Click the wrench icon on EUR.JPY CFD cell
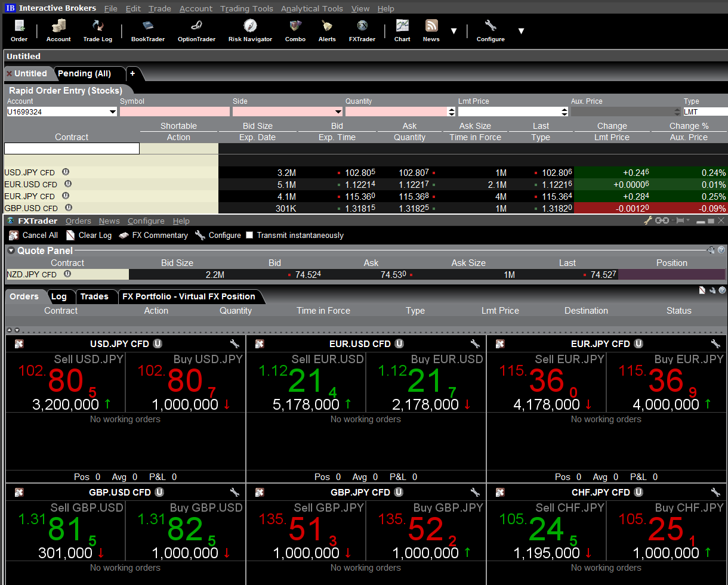 (x=715, y=343)
